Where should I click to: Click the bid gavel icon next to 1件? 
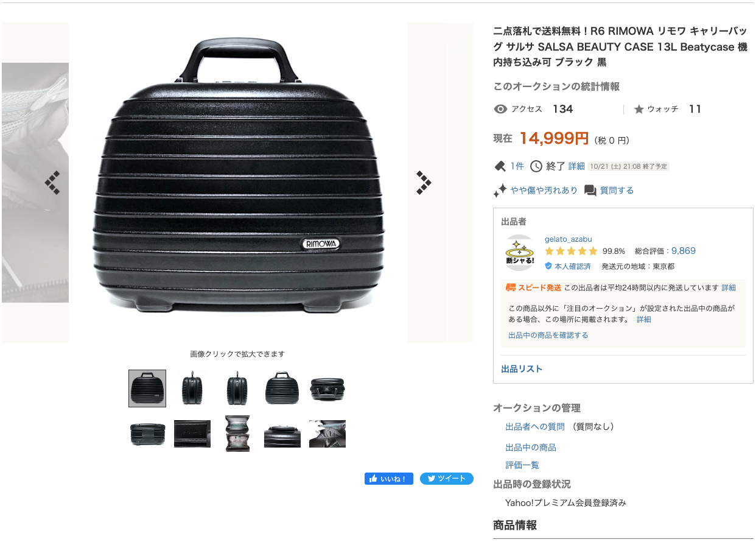[x=500, y=166]
